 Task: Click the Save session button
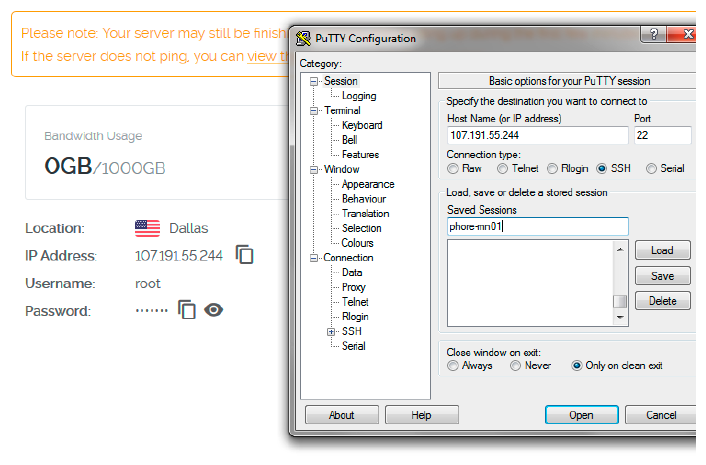[x=662, y=275]
